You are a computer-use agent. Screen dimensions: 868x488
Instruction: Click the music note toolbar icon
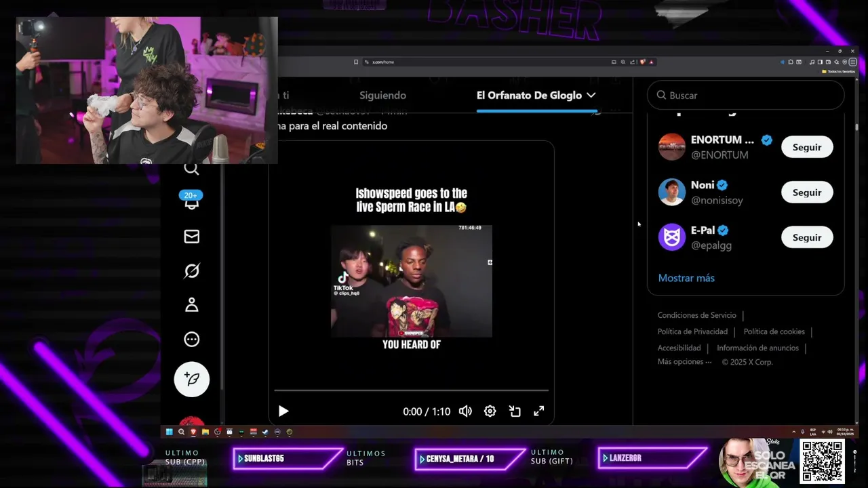pyautogui.click(x=812, y=62)
